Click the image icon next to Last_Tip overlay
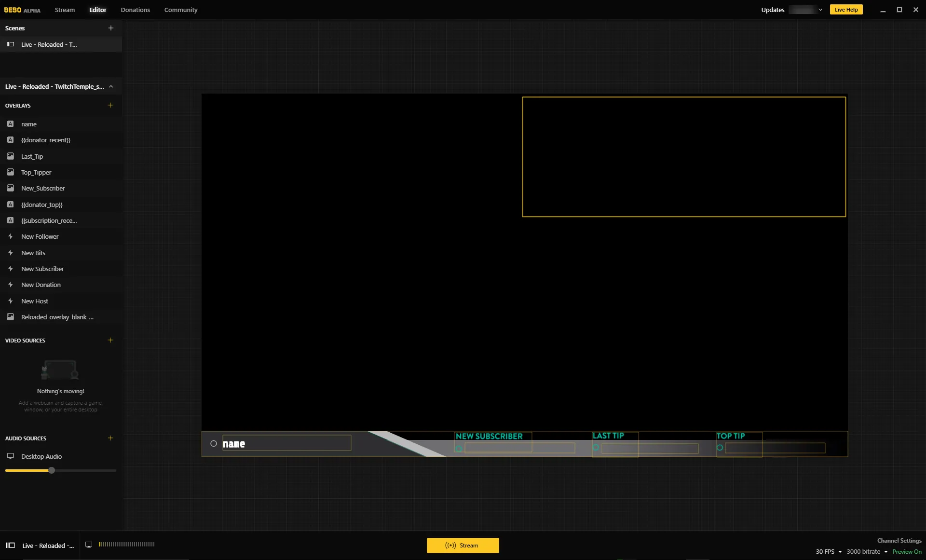Image resolution: width=926 pixels, height=560 pixels. point(11,156)
